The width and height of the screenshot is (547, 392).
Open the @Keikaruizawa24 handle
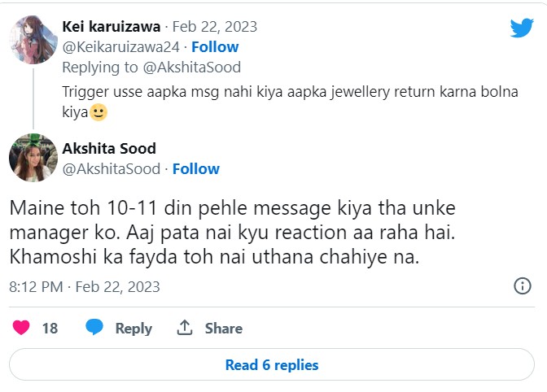(121, 46)
